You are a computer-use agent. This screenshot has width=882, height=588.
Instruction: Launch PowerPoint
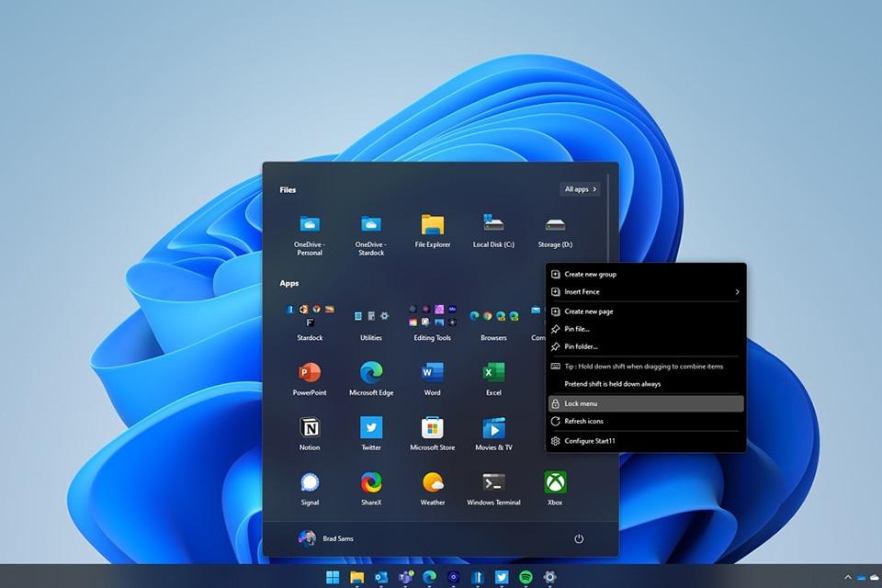tap(310, 379)
